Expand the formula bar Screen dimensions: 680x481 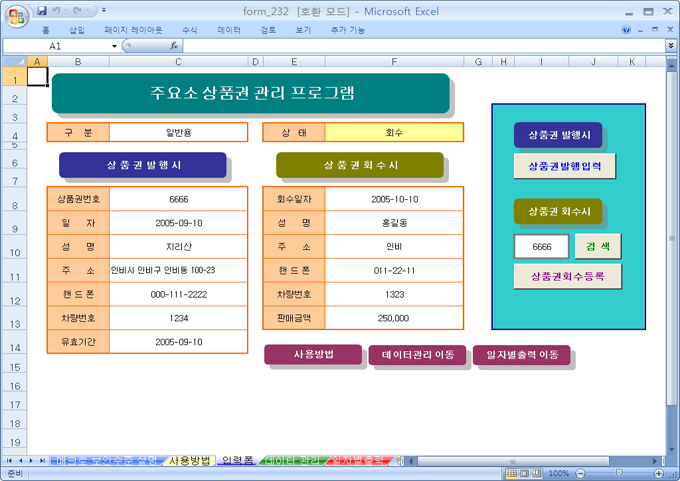tap(670, 46)
